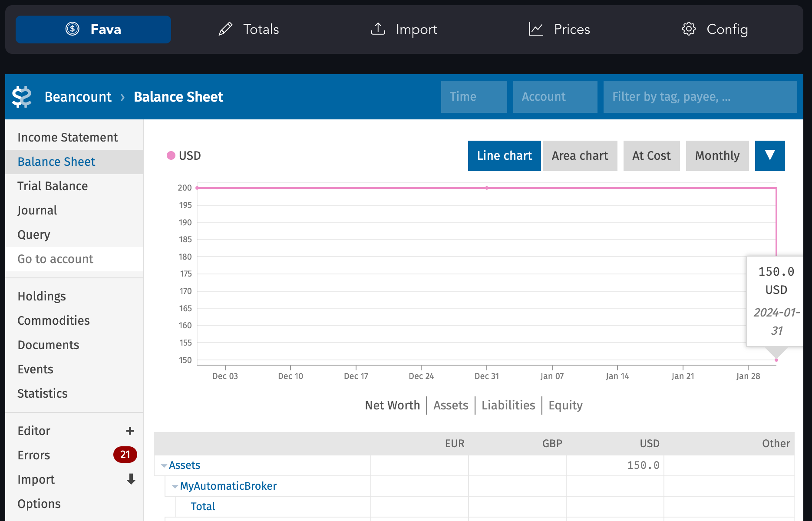Open the At Cost conversion dropdown

pyautogui.click(x=651, y=156)
